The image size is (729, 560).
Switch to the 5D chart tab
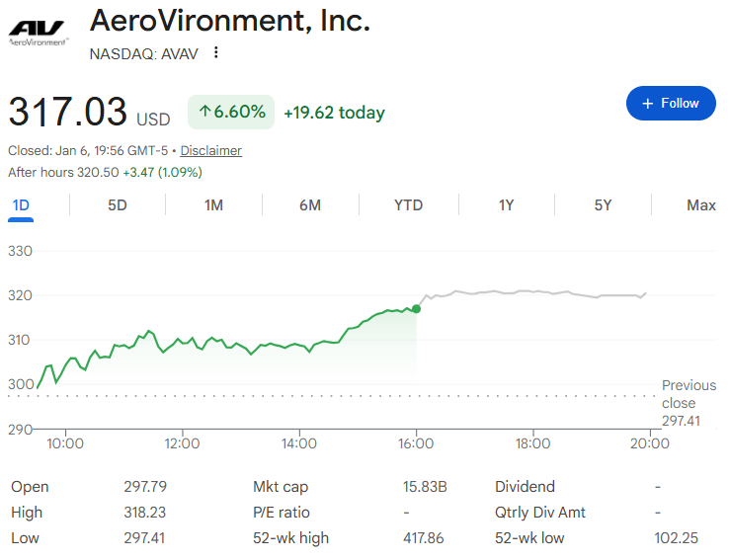[x=118, y=205]
